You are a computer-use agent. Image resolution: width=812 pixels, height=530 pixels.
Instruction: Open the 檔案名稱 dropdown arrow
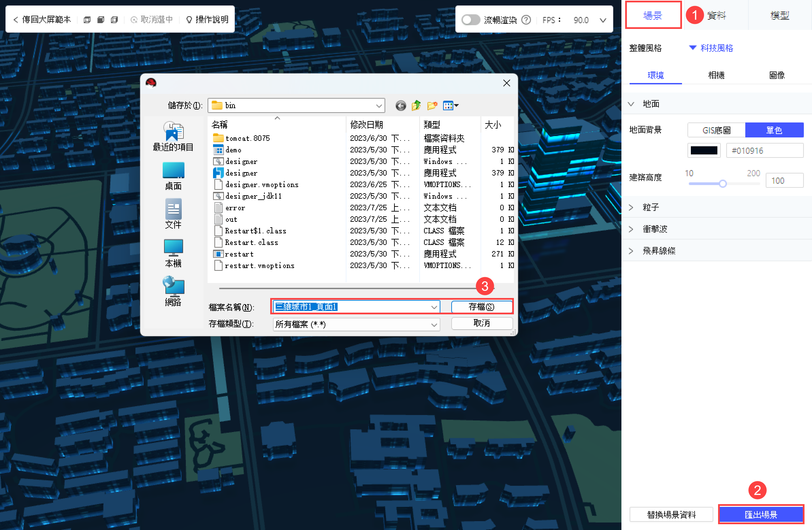tap(434, 307)
